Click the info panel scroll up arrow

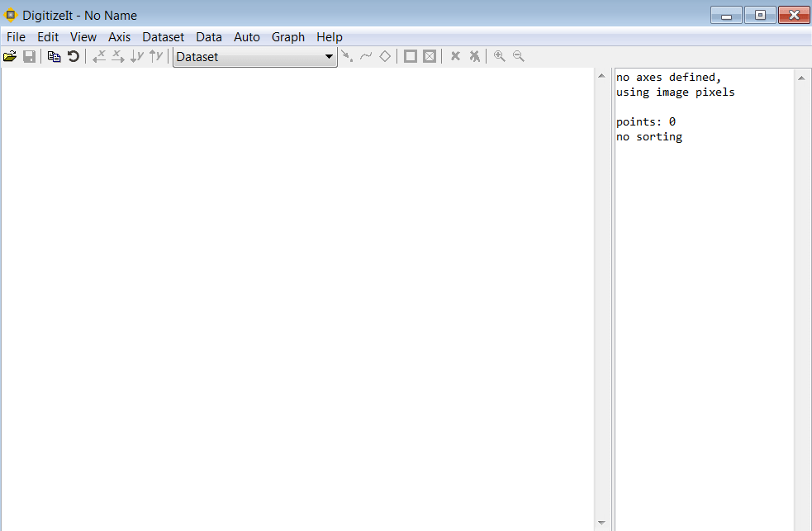[x=801, y=78]
